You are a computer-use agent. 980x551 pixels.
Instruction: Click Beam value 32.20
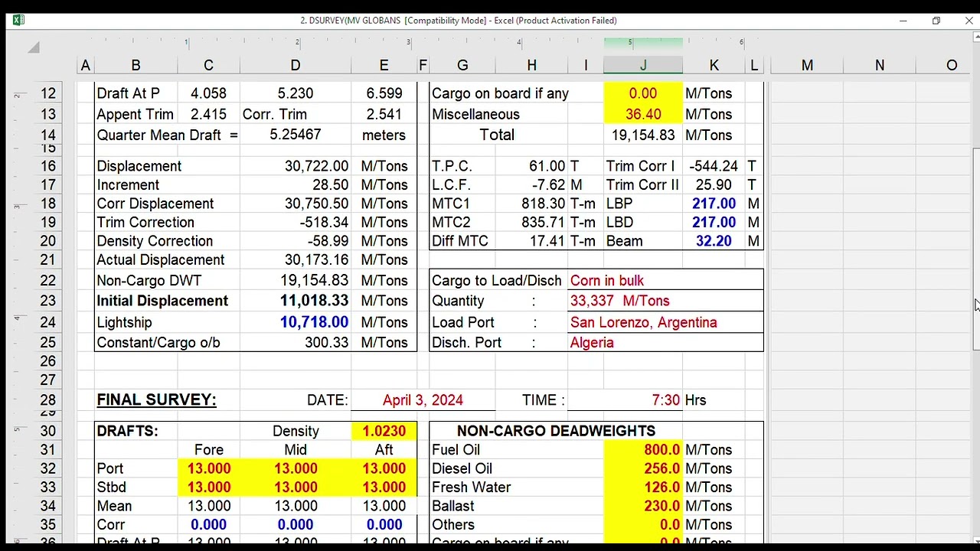[x=714, y=241]
